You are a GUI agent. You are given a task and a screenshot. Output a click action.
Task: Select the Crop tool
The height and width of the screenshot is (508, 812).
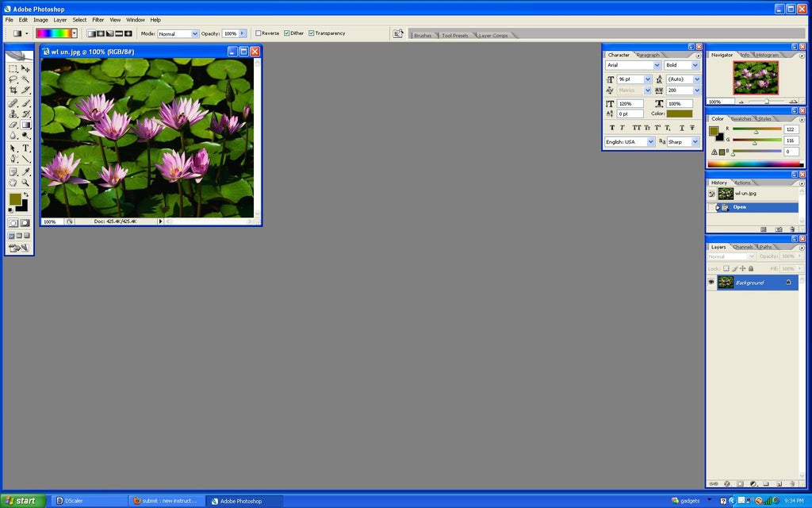tap(13, 90)
